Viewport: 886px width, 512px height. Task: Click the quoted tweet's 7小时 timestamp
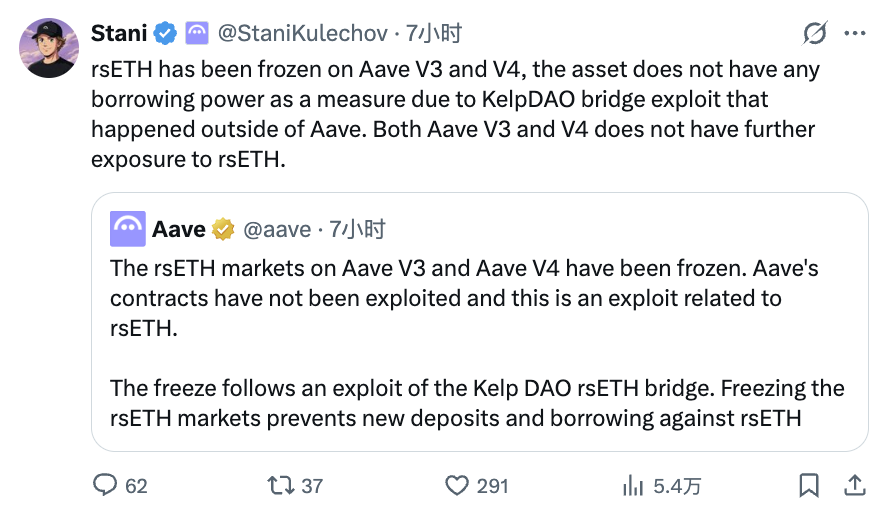357,229
